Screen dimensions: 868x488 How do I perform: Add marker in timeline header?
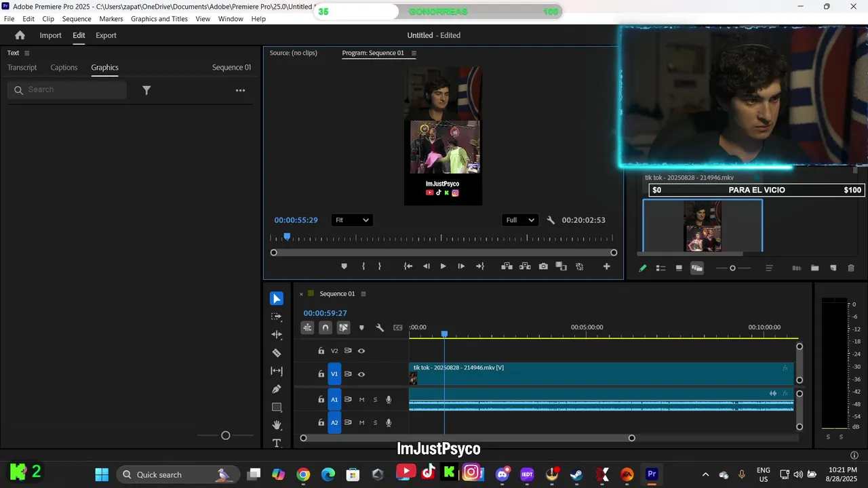[x=361, y=327]
